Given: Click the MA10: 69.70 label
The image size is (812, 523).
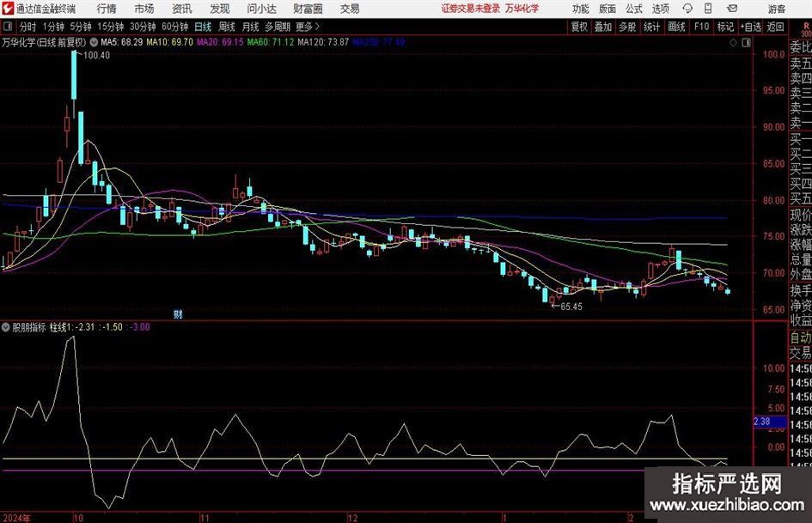Looking at the screenshot, I should 169,42.
